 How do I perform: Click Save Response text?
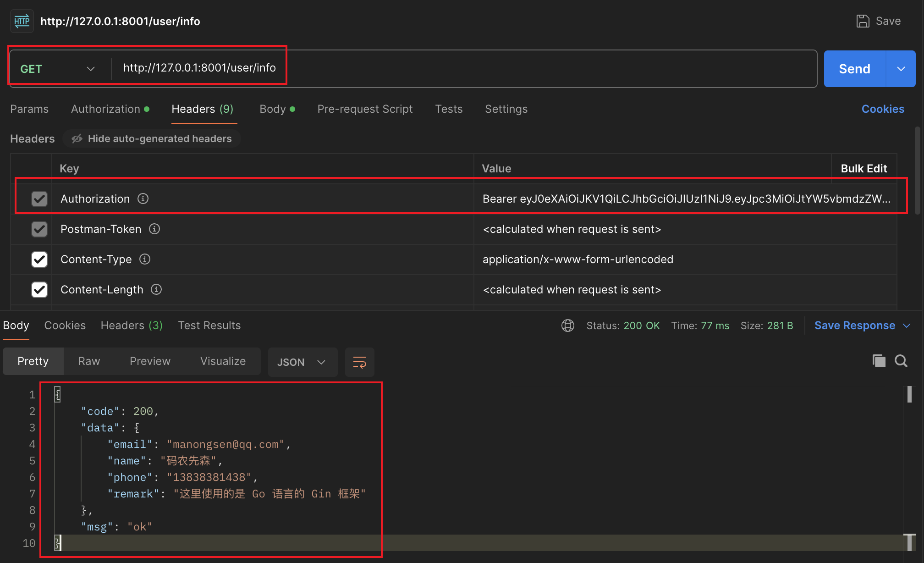click(854, 326)
